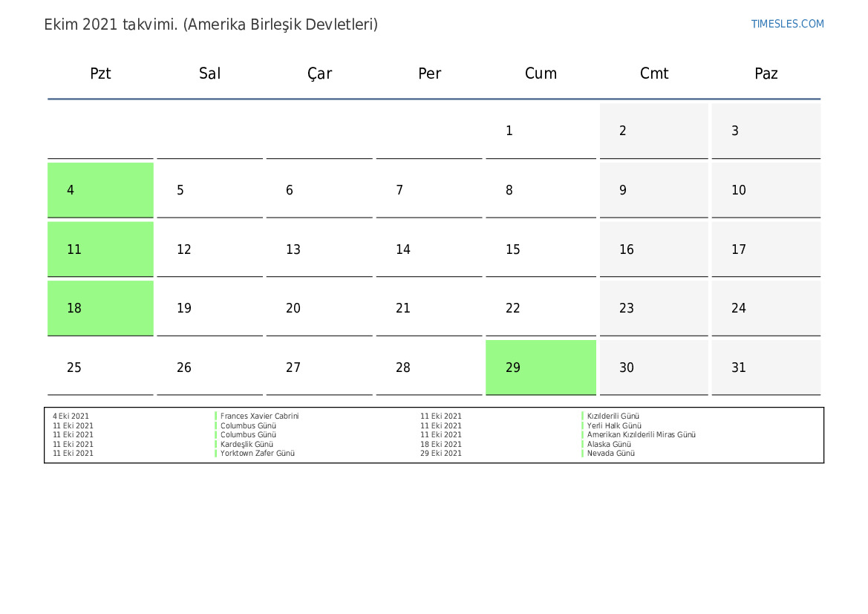
Task: Open Nevada Günü in the holiday list
Action: pyautogui.click(x=610, y=454)
